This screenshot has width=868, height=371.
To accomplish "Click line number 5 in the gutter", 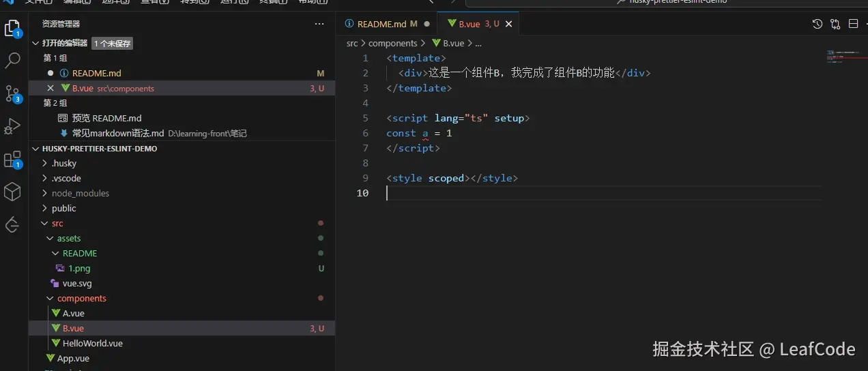I will (366, 118).
